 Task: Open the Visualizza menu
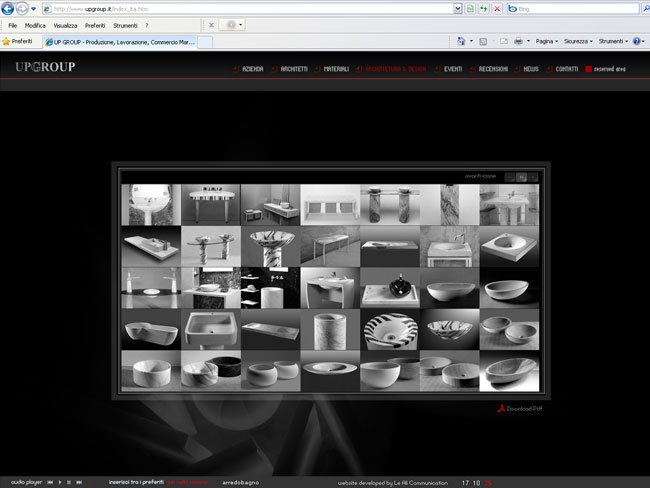click(65, 26)
